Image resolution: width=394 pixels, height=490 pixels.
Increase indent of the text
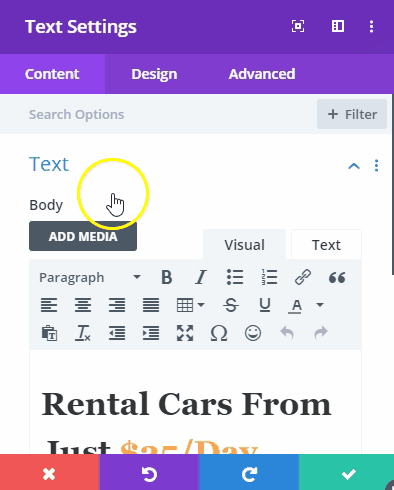pyautogui.click(x=151, y=333)
